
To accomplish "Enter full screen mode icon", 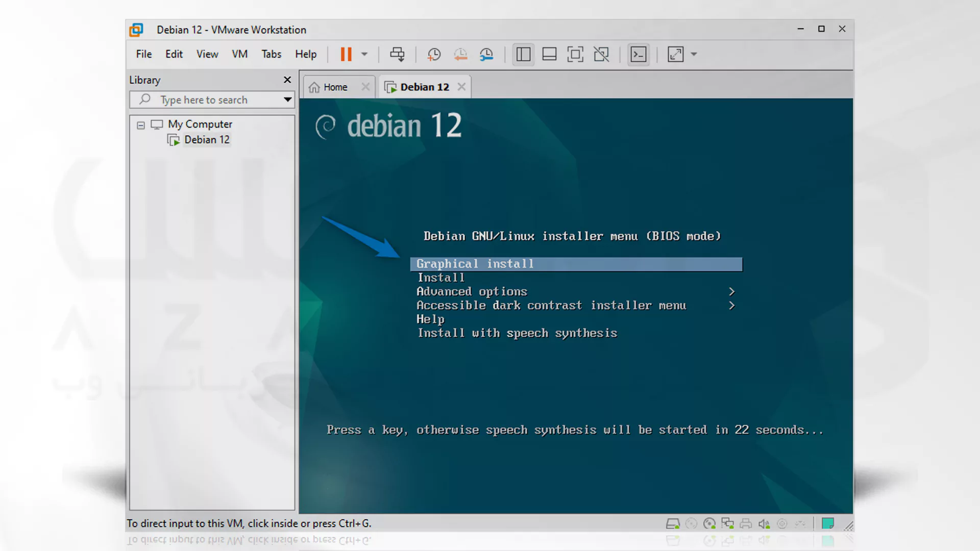I will coord(575,54).
